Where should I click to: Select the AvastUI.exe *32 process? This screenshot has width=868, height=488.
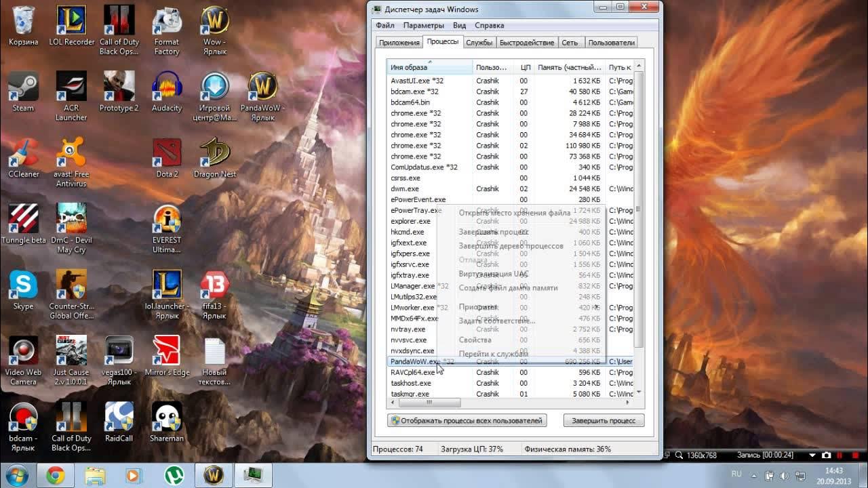(x=510, y=81)
